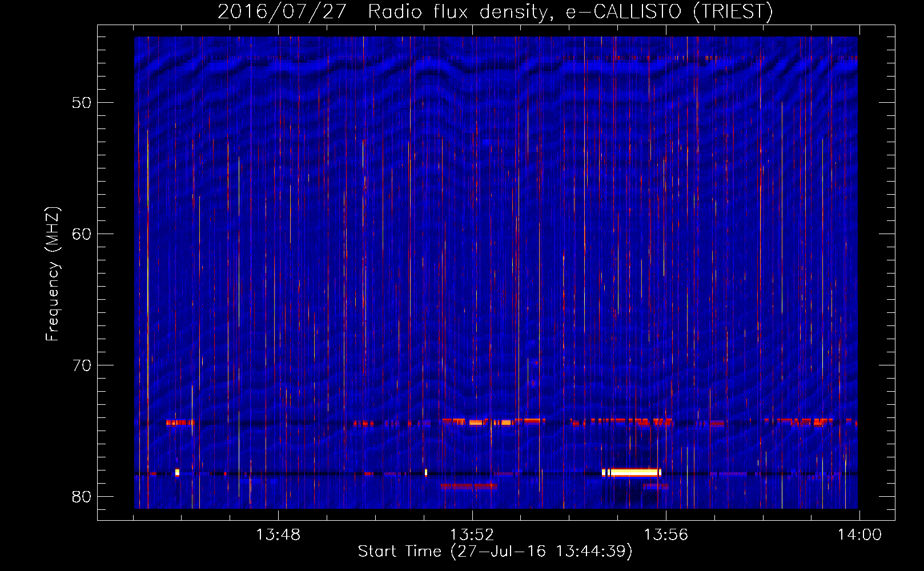Viewport: 924px width, 571px height.
Task: Click the bright white burst near 78 MHz
Action: pos(632,472)
